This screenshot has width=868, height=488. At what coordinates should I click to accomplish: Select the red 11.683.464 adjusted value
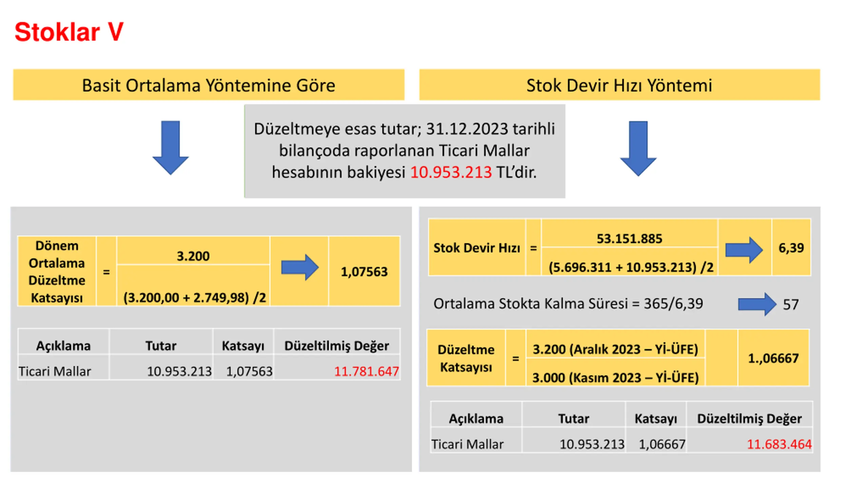click(780, 444)
